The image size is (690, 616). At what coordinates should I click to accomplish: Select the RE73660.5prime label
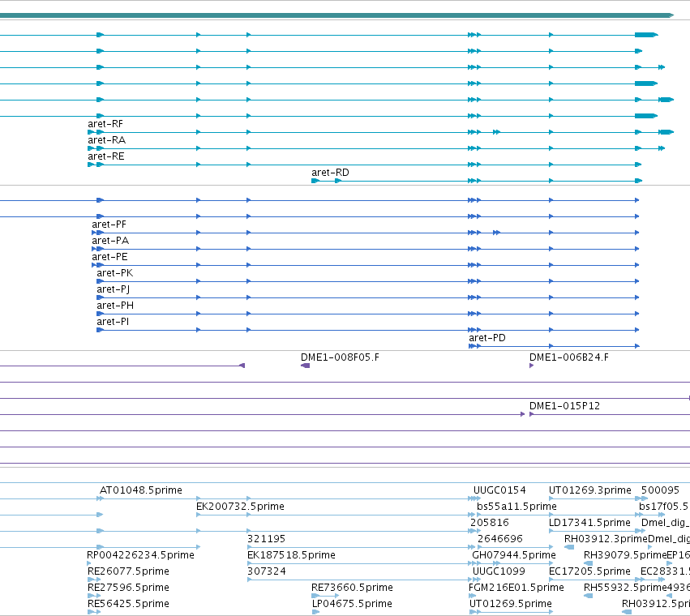352,588
